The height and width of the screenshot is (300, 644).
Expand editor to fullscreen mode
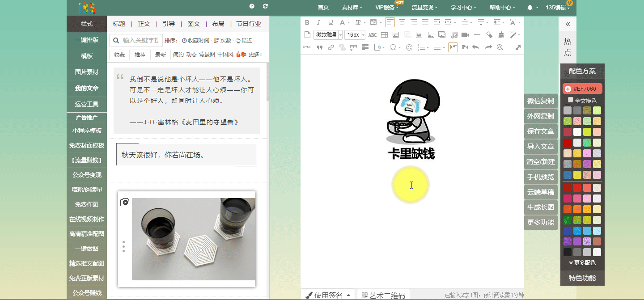(x=518, y=47)
